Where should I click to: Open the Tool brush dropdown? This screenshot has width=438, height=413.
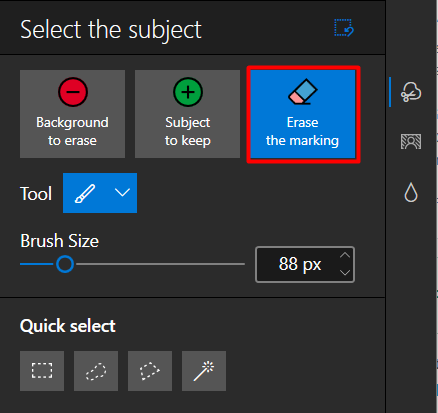[x=100, y=193]
